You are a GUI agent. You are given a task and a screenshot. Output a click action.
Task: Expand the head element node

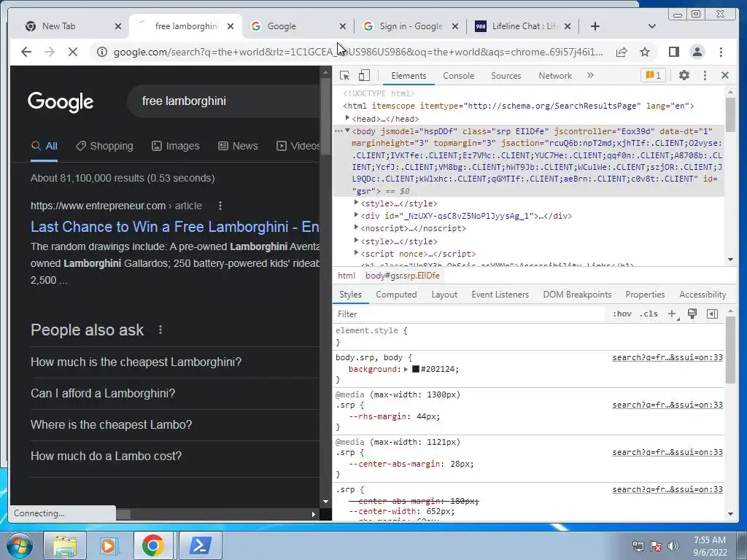pos(347,118)
